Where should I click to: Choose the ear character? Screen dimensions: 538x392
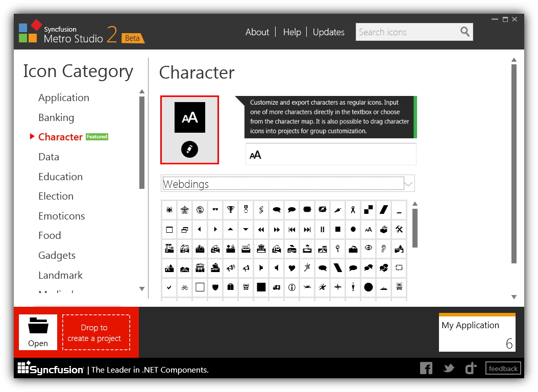coord(384,248)
